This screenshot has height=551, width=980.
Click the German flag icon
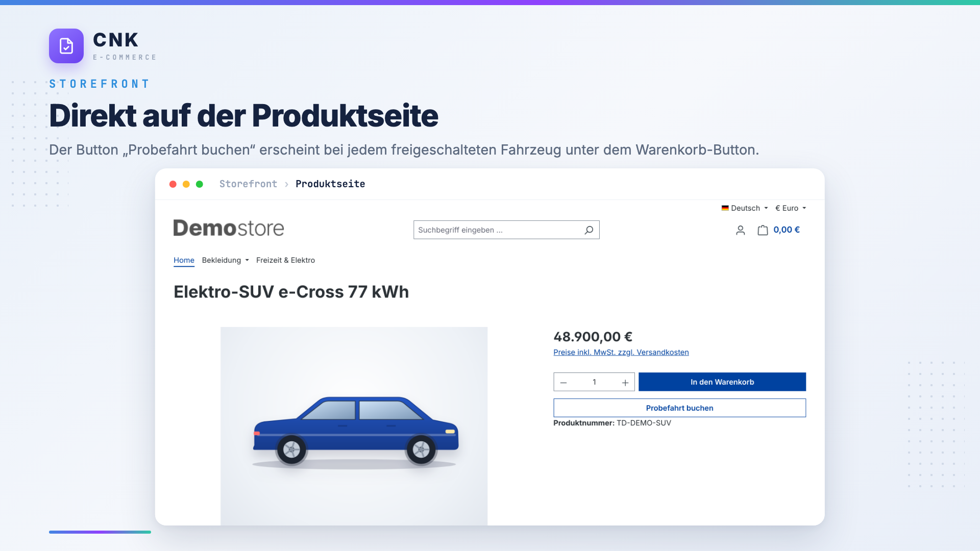[x=725, y=208]
